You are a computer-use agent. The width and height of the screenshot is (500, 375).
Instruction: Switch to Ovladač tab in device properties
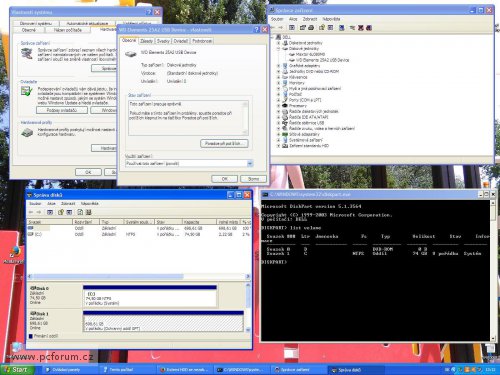(181, 41)
